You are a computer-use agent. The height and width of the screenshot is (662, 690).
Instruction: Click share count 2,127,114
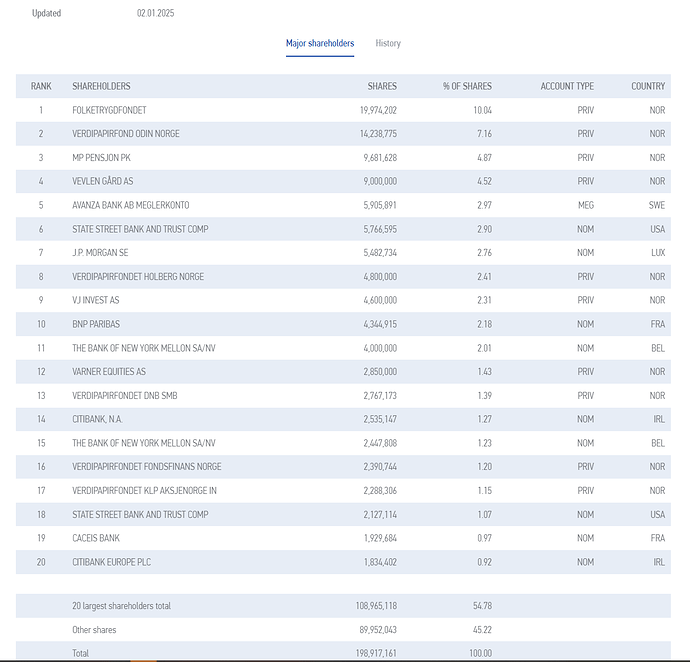[380, 514]
